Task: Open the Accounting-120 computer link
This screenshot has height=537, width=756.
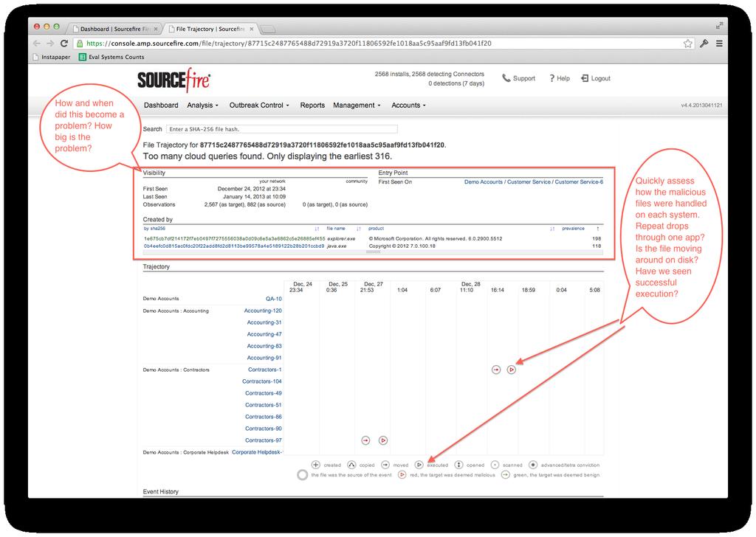Action: 263,311
